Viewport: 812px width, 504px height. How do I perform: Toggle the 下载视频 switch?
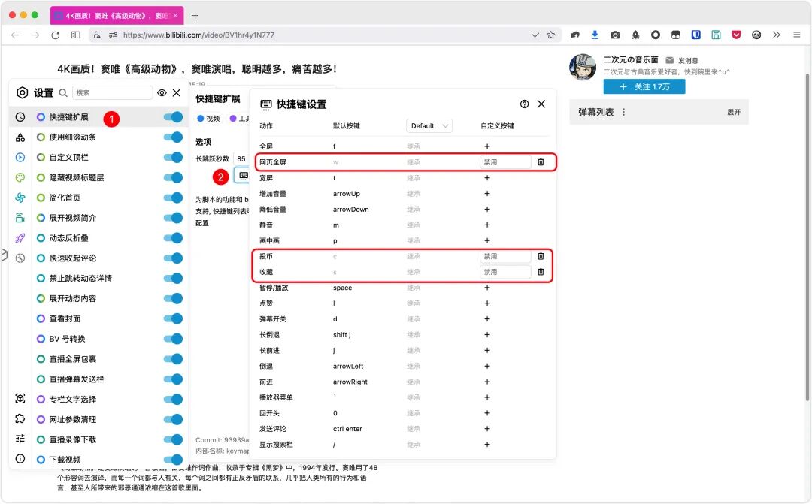point(173,460)
